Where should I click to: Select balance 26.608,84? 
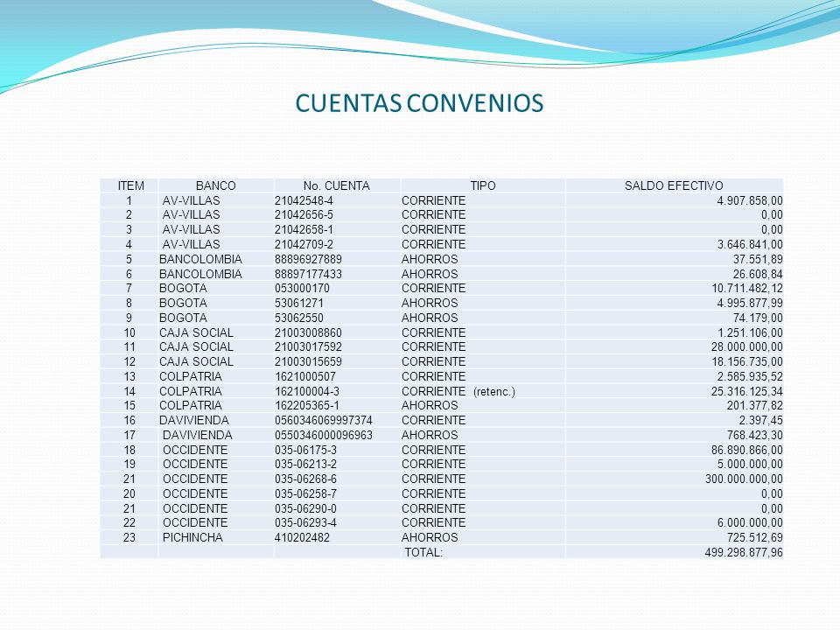[x=758, y=274]
